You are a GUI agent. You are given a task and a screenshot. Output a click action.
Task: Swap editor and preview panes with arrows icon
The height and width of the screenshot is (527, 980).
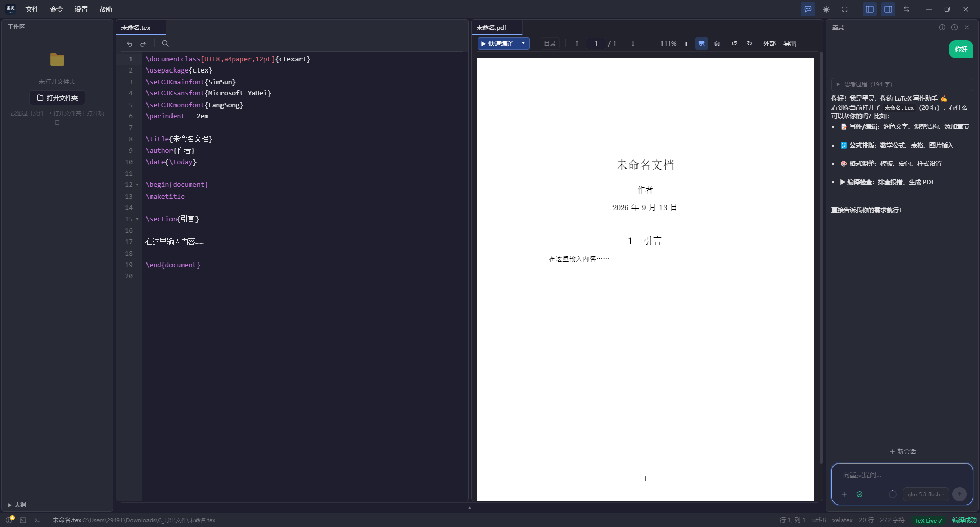tap(906, 9)
